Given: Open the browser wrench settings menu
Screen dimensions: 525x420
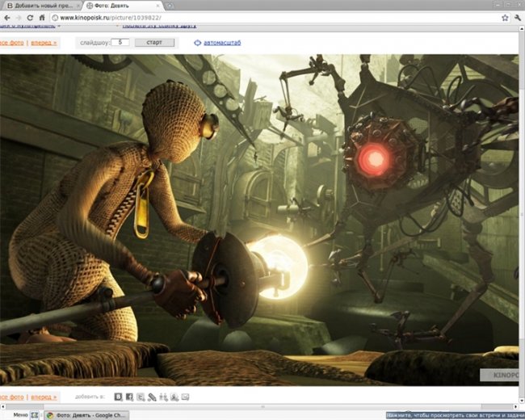Looking at the screenshot, I should [517, 17].
